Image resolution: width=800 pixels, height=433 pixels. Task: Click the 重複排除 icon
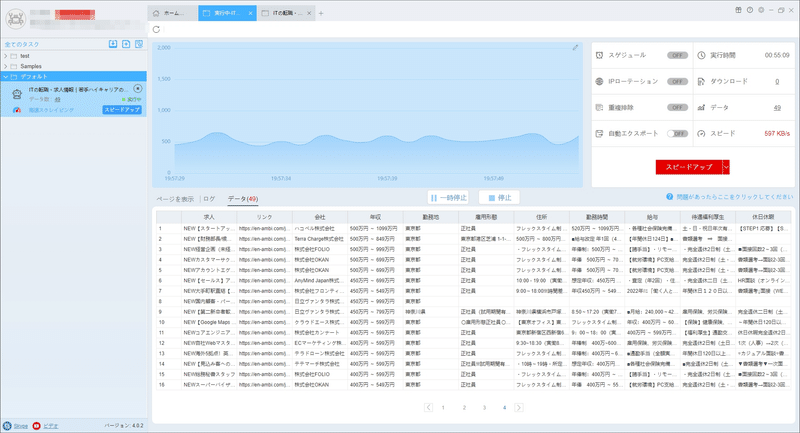(x=599, y=108)
